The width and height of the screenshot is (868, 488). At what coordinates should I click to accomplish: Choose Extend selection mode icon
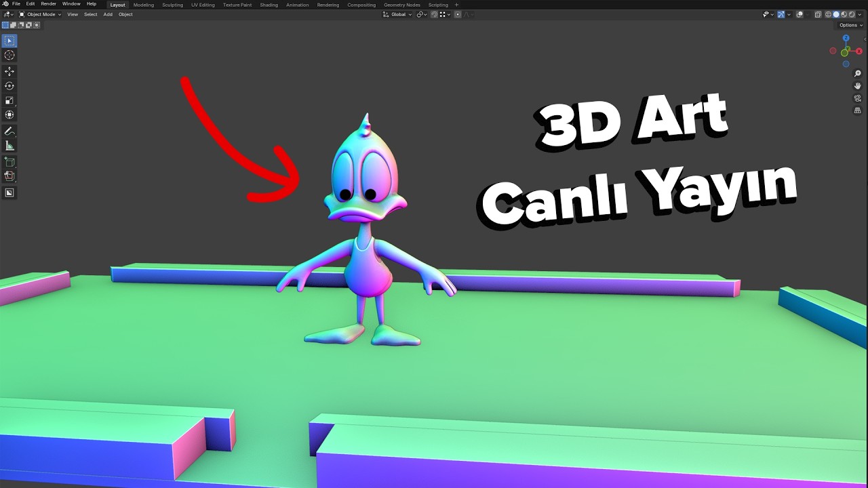[13, 25]
